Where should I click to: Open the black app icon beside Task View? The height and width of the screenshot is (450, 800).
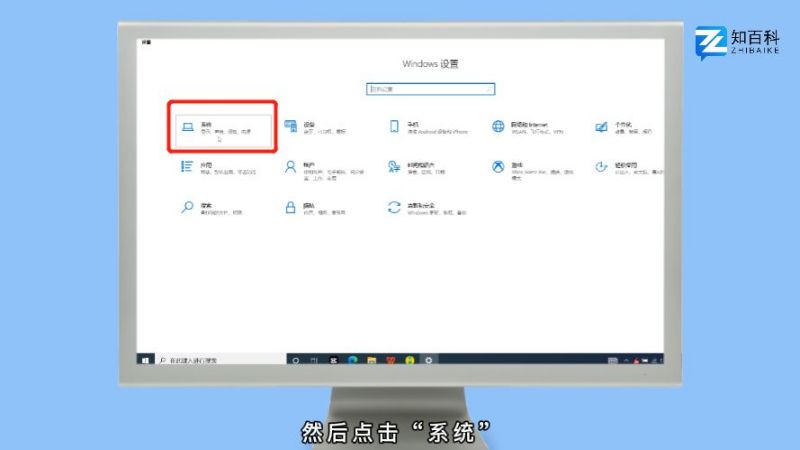[334, 360]
